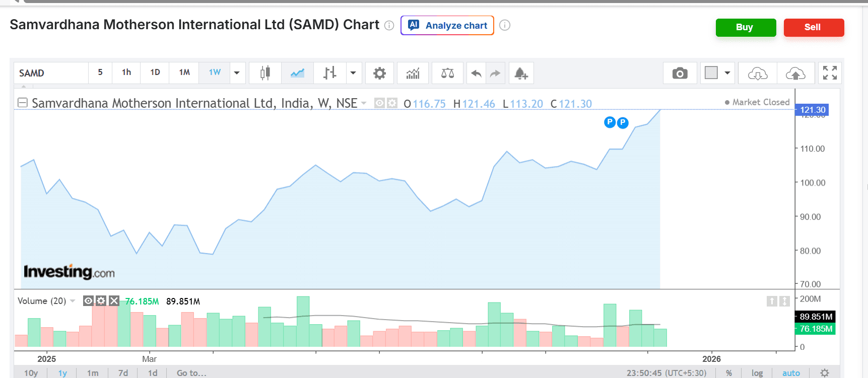Click the 89.851M volume axis label
868x378 pixels.
click(x=816, y=317)
